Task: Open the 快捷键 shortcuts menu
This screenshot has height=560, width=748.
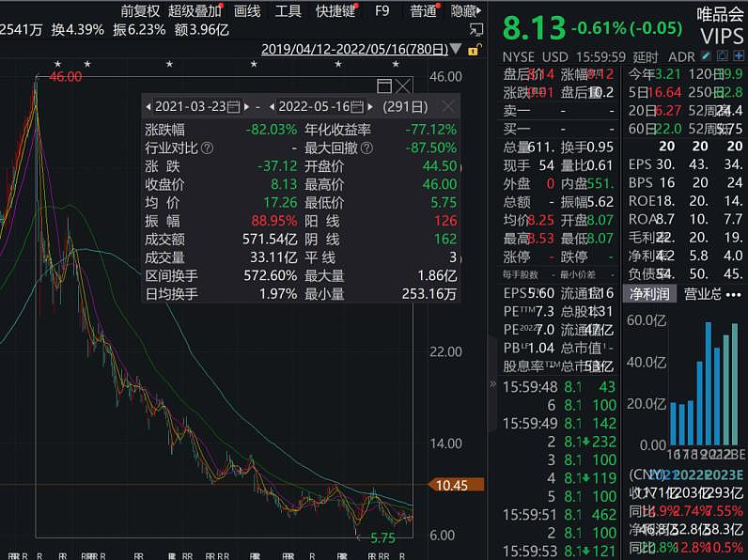Action: click(335, 11)
